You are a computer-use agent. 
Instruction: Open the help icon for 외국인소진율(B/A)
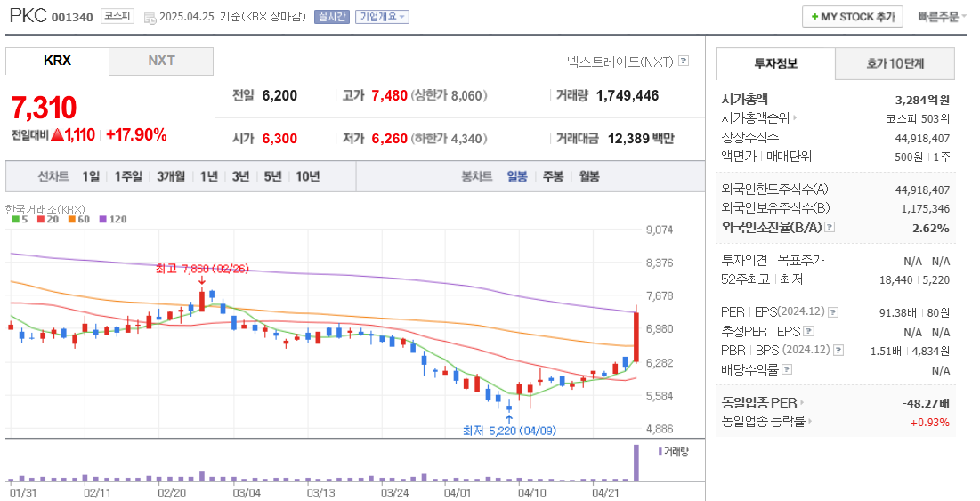pyautogui.click(x=830, y=228)
